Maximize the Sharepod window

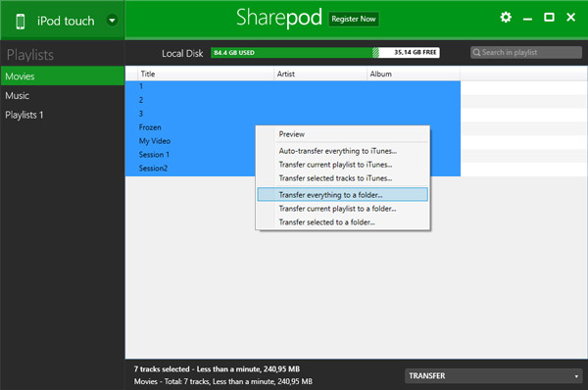click(x=549, y=18)
